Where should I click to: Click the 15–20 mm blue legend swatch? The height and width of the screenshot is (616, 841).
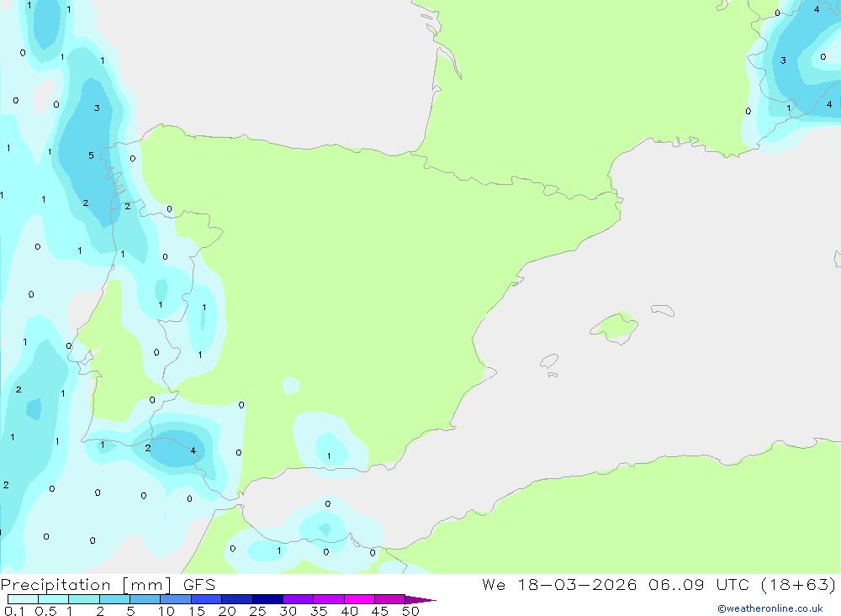(x=206, y=599)
